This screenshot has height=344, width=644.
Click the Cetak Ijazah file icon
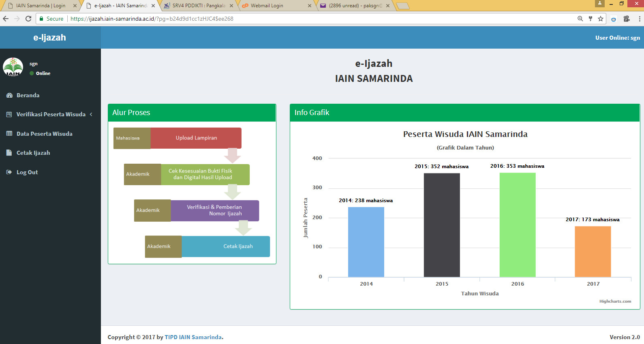point(9,153)
